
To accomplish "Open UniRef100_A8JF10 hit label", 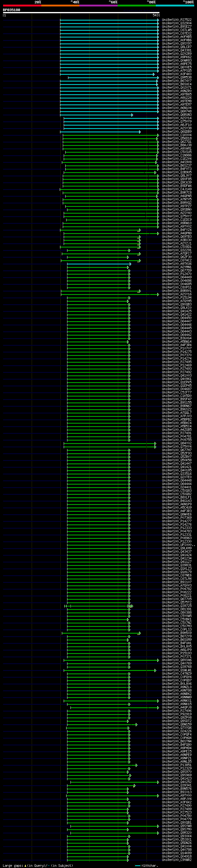I will [x=177, y=125].
